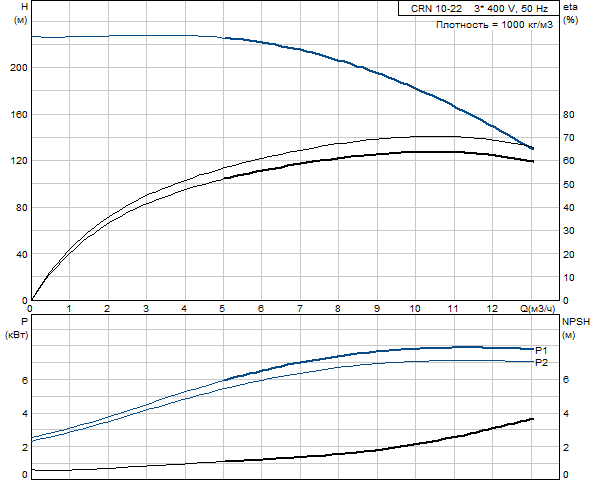Click the 120 value on head axis

[19, 161]
